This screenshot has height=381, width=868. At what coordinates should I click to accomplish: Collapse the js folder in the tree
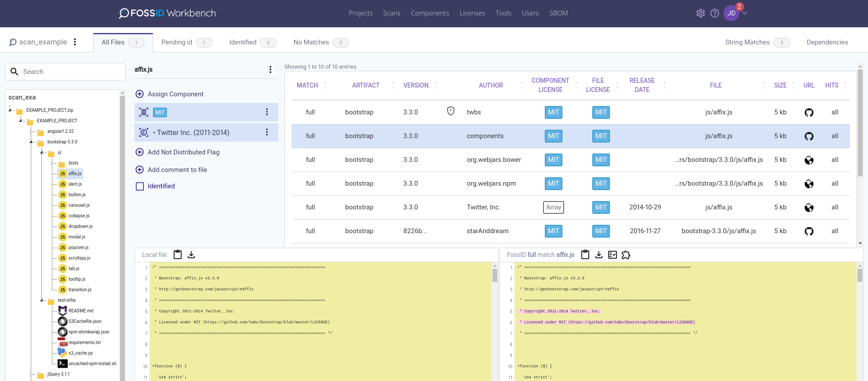(x=42, y=152)
